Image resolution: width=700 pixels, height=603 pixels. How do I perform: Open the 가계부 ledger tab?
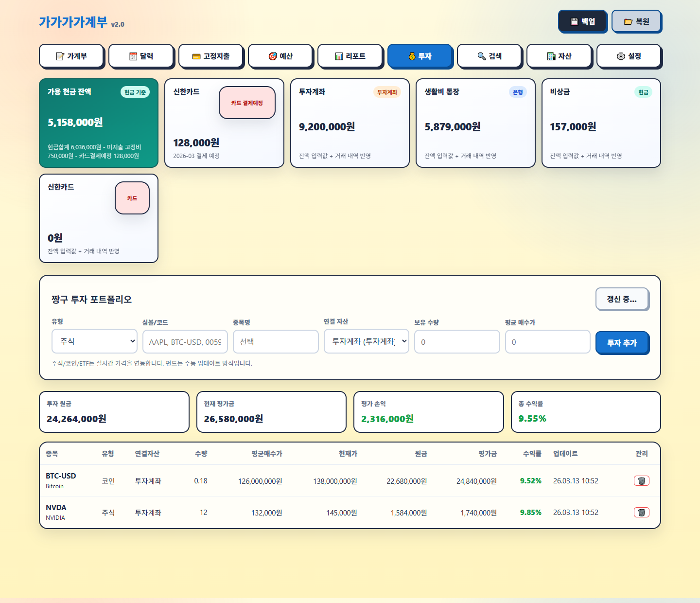pyautogui.click(x=71, y=56)
